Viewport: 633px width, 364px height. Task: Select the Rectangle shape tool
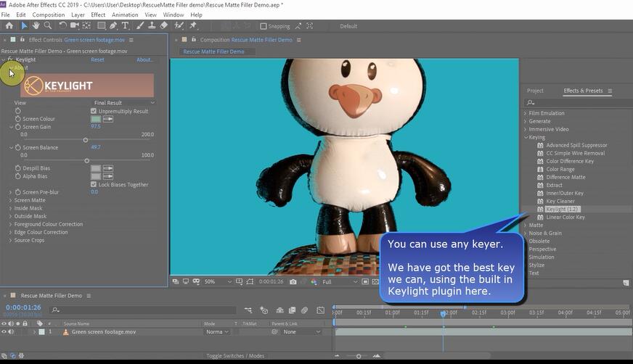[102, 26]
